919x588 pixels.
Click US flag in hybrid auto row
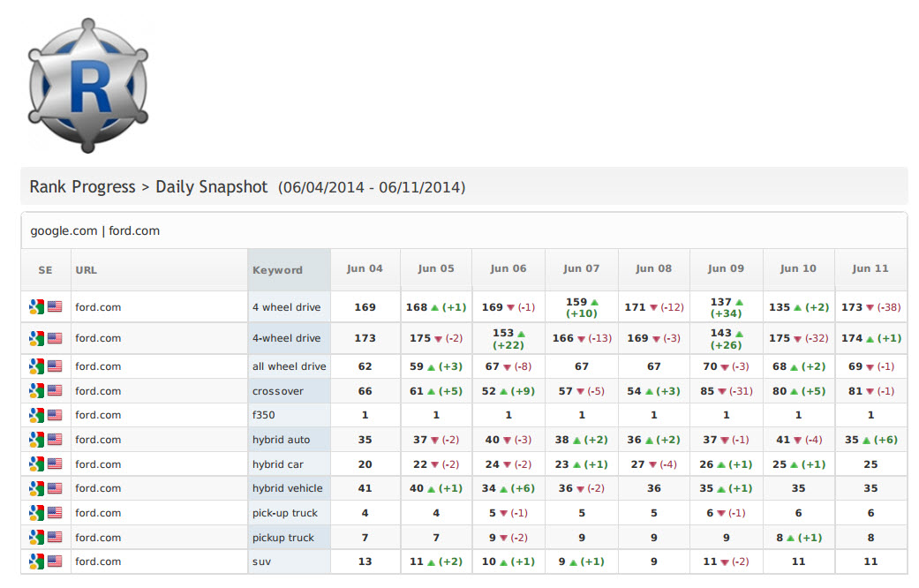[55, 439]
